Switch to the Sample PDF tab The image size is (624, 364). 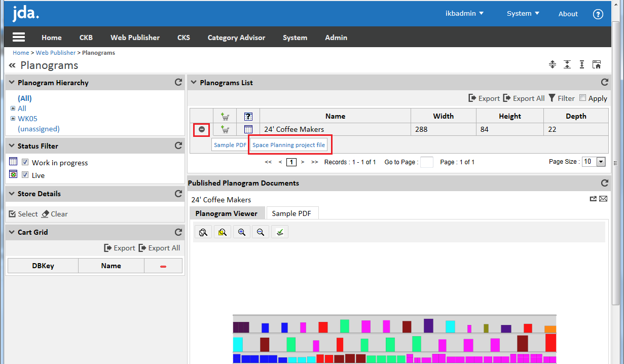291,213
